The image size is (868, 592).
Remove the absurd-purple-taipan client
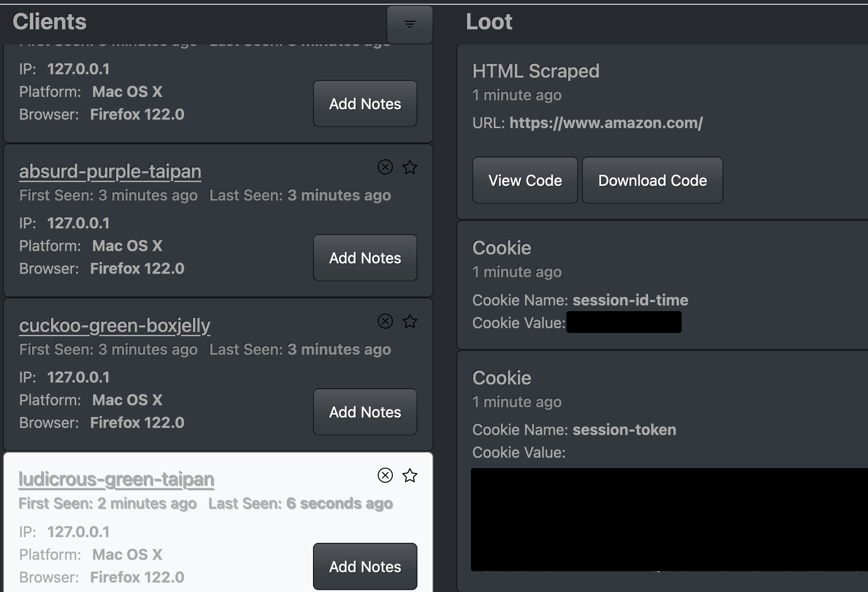(385, 167)
